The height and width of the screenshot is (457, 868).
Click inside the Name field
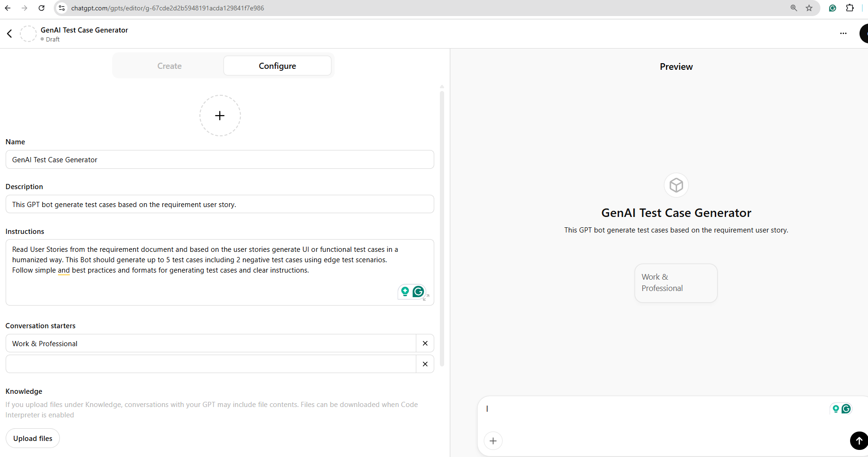tap(220, 159)
